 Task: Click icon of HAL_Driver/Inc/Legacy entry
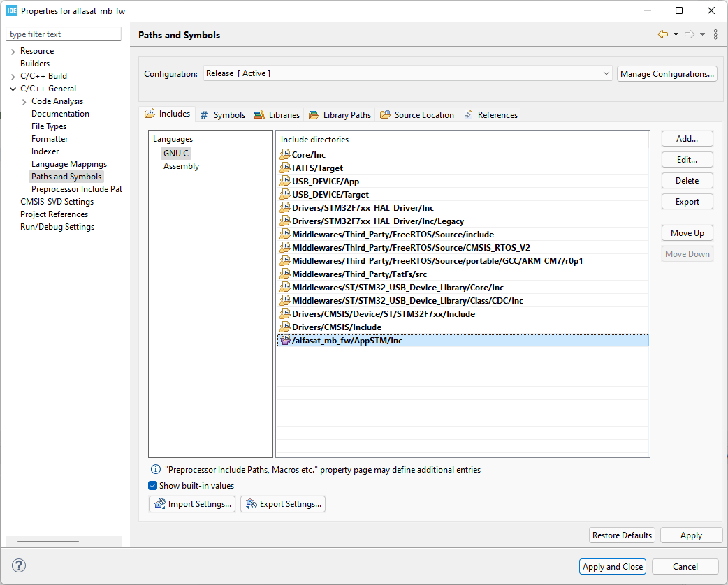point(285,221)
